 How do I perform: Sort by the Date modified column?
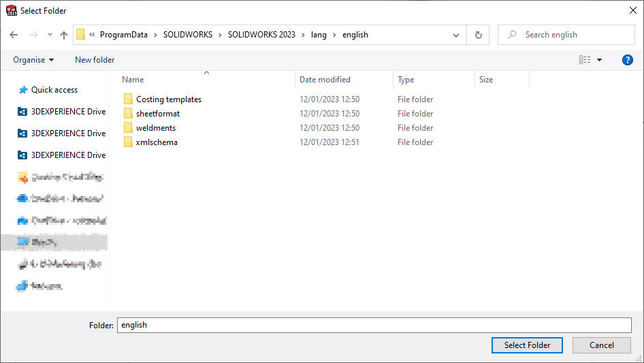pyautogui.click(x=325, y=80)
